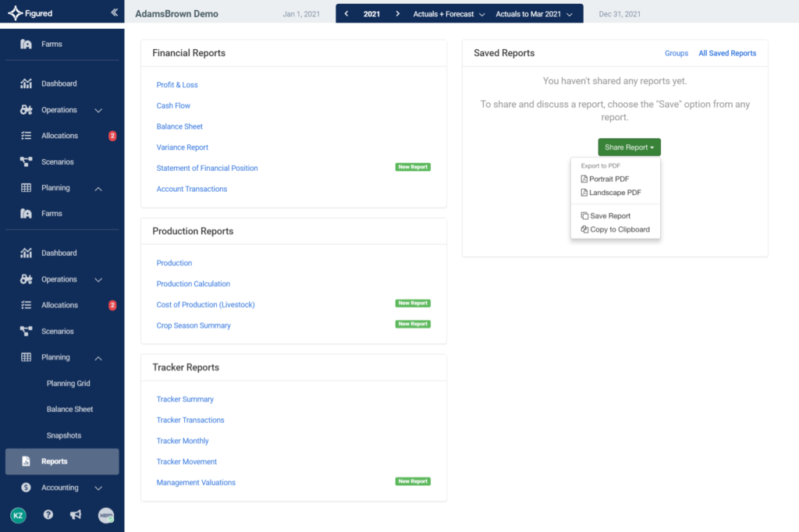Click the Scenarios icon in the row just above Planning Grid's parent
Viewport: 799px width, 532px height.
click(x=26, y=332)
